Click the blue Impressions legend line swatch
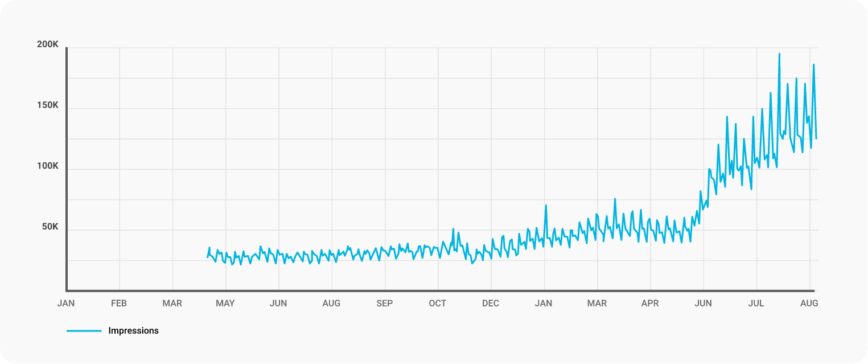The image size is (868, 364). (x=84, y=331)
